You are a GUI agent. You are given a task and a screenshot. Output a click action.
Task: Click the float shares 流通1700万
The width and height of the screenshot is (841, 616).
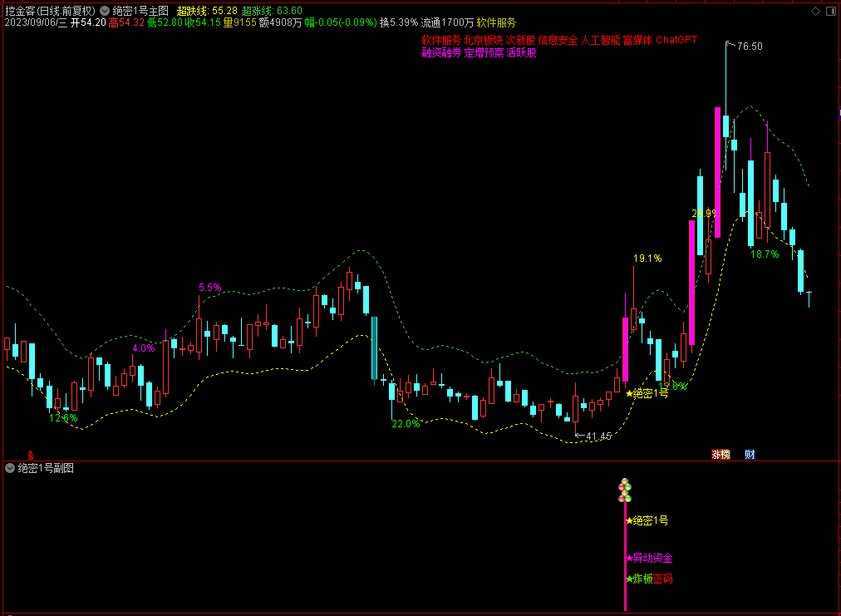click(x=447, y=23)
